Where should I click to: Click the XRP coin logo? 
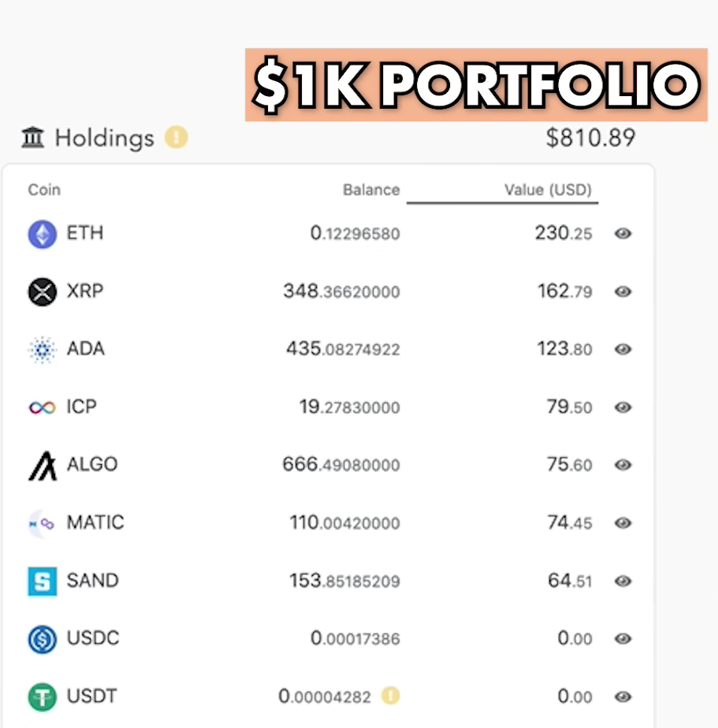43,292
